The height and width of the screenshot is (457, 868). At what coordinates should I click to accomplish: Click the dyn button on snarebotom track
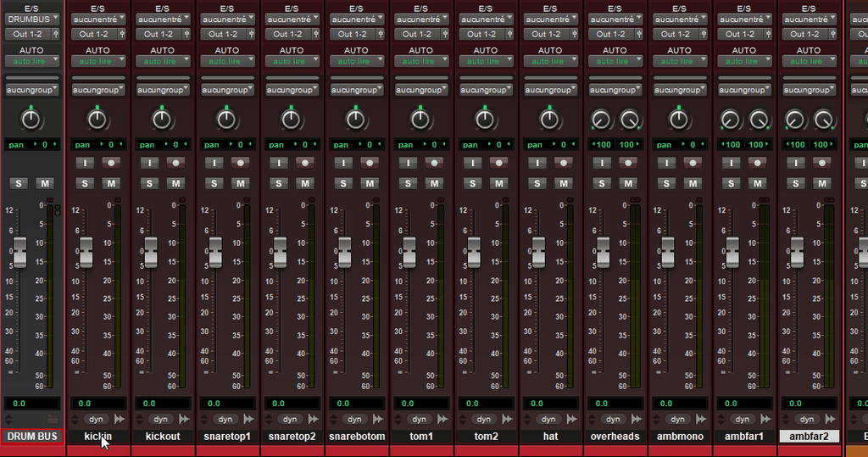point(354,419)
